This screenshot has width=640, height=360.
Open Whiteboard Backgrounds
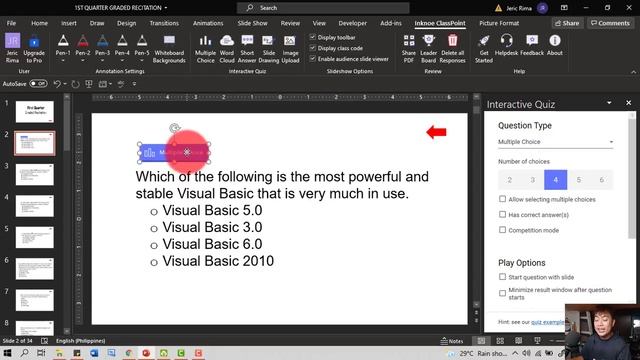click(x=169, y=49)
